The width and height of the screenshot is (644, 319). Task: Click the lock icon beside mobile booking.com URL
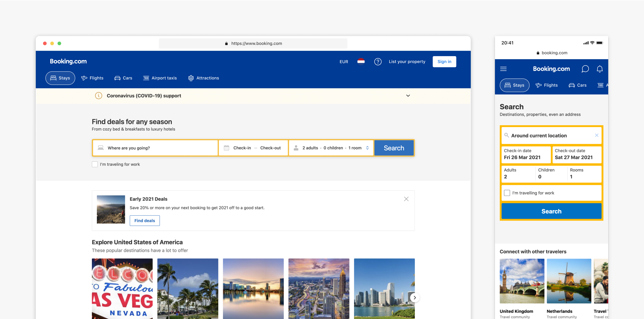point(538,53)
